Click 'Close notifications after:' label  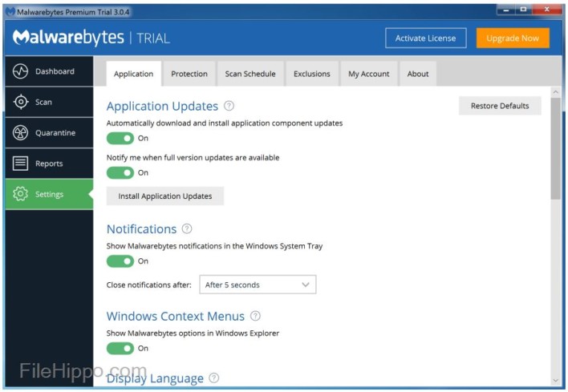[149, 285]
